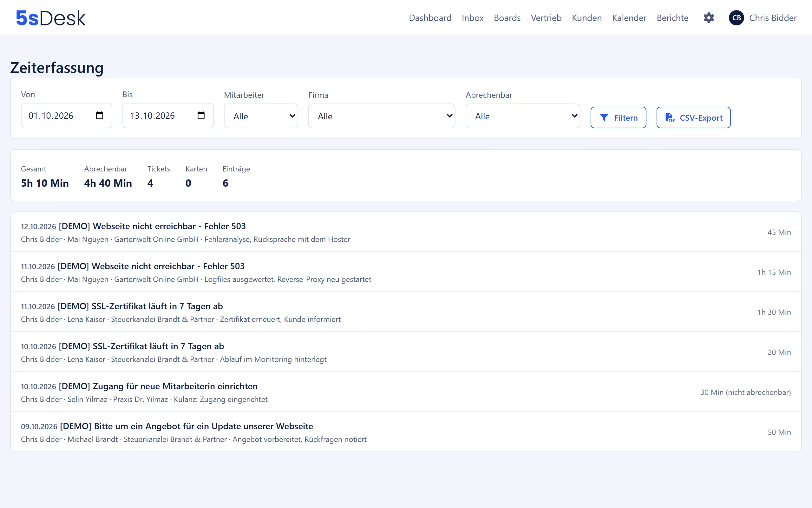The height and width of the screenshot is (508, 812).
Task: Switch to Boards in the navigation
Action: coord(507,18)
